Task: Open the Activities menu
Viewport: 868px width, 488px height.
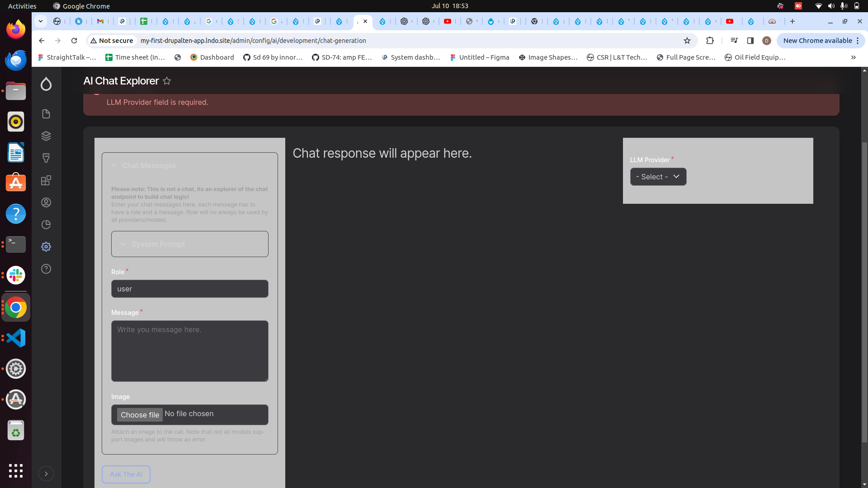Action: pyautogui.click(x=22, y=6)
